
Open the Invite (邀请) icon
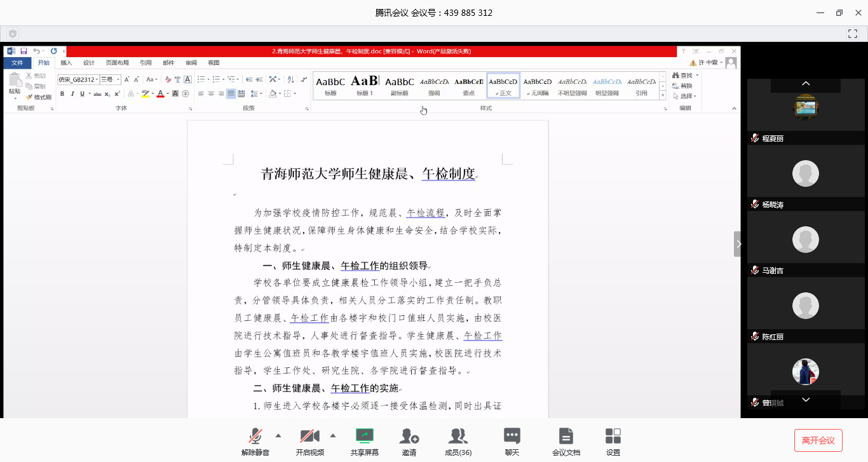point(409,436)
